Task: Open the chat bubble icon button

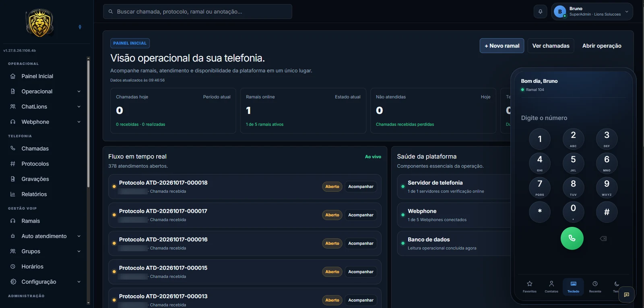Action: 626,295
